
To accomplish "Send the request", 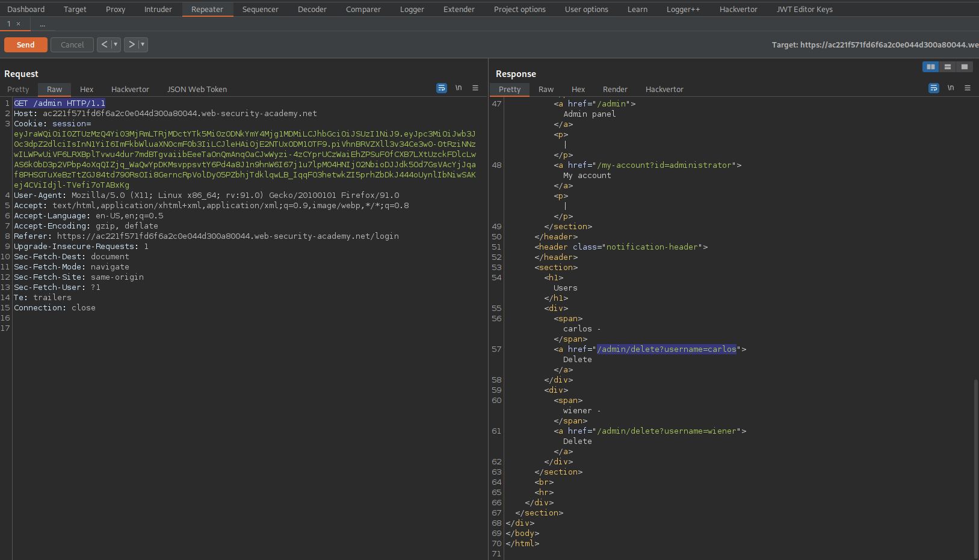I will tap(25, 45).
